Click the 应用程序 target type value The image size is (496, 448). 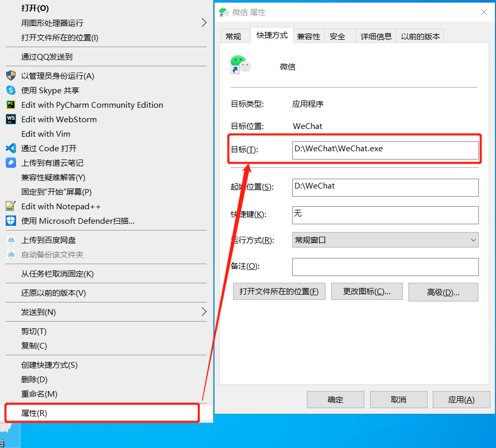point(308,104)
